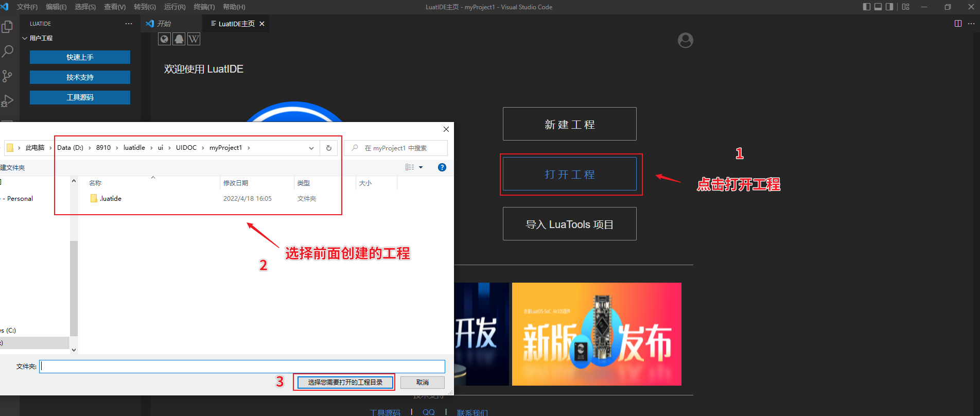Click the 文件夹 name input field

pos(242,367)
